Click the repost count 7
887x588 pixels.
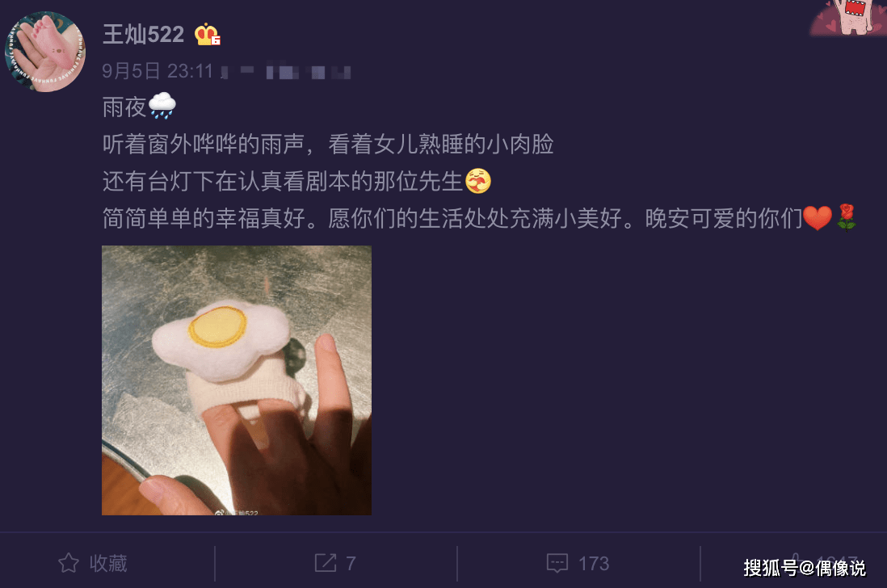click(351, 563)
